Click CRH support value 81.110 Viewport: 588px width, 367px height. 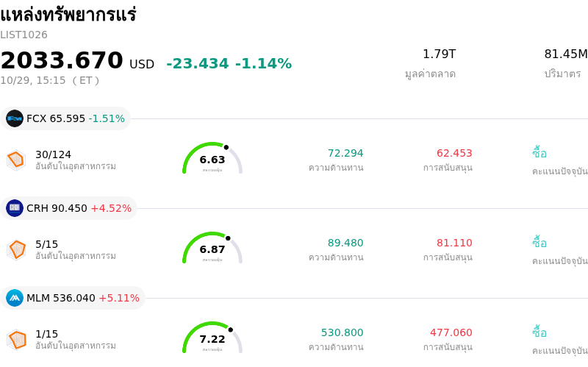coord(454,243)
